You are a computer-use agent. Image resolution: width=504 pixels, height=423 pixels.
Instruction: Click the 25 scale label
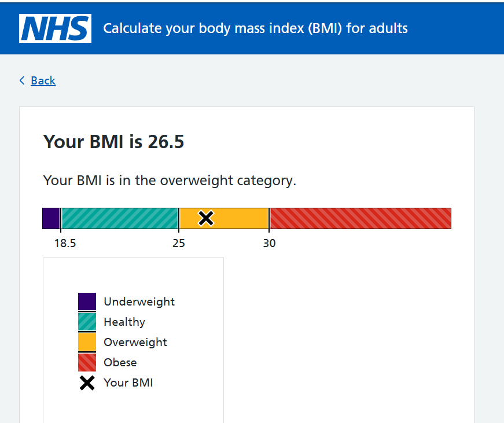pos(179,243)
